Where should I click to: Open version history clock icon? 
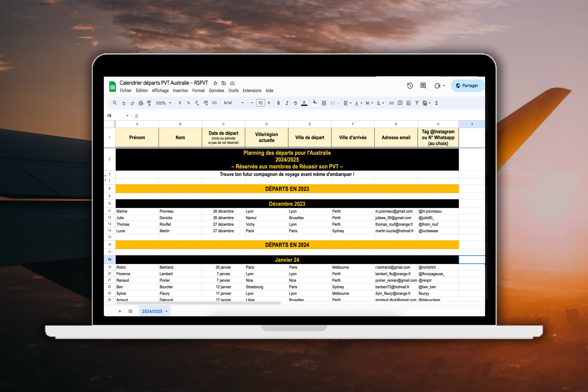(x=410, y=86)
